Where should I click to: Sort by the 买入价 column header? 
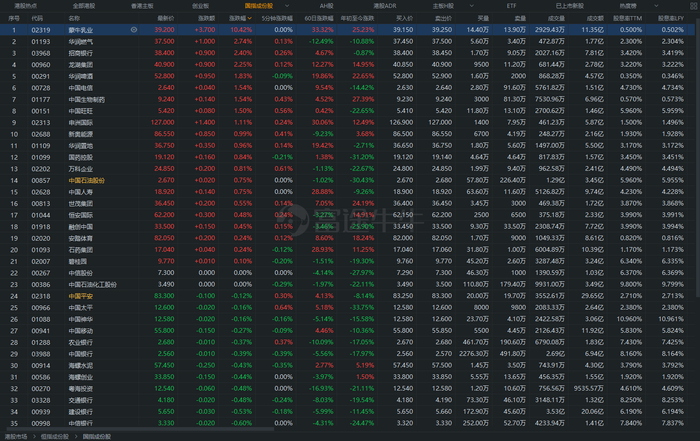click(x=404, y=18)
